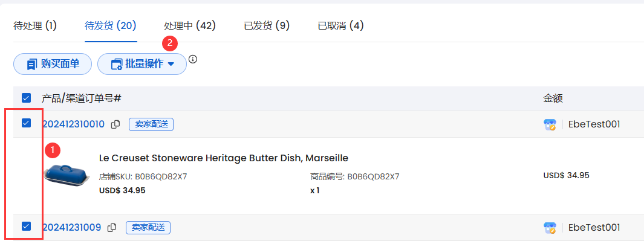Click the batch icon in the 批量操作 button
644x244 pixels.
pyautogui.click(x=117, y=65)
